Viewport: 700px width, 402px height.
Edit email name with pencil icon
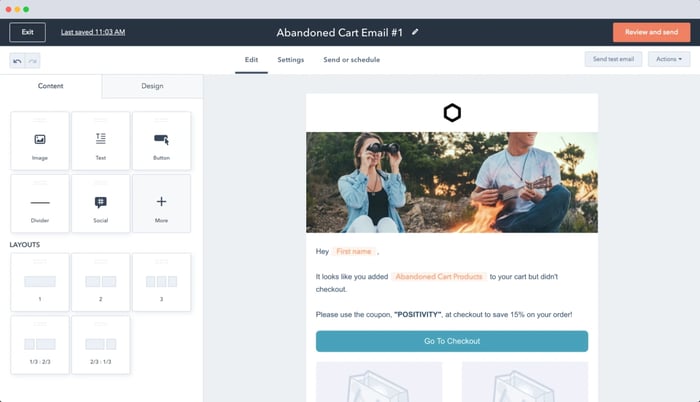[x=415, y=32]
